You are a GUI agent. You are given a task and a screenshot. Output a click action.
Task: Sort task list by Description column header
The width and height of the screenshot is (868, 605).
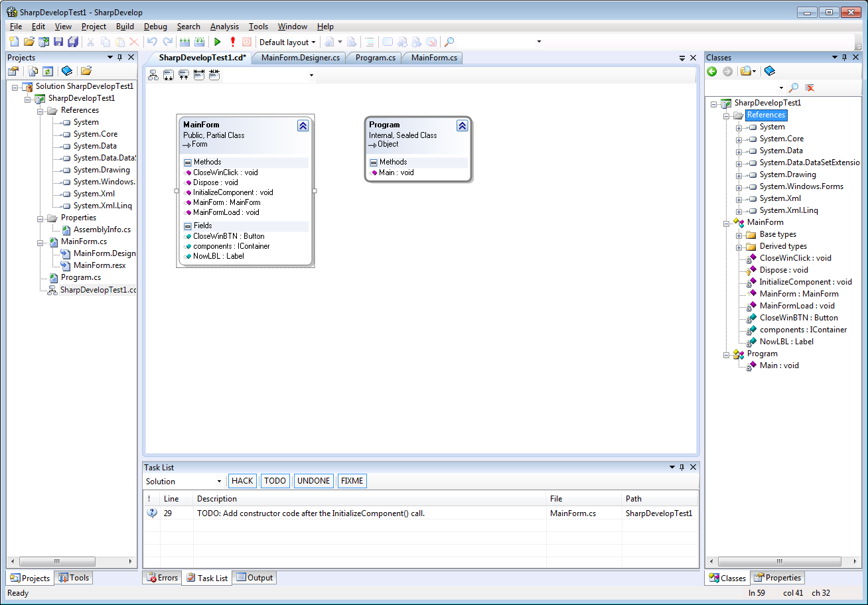369,499
